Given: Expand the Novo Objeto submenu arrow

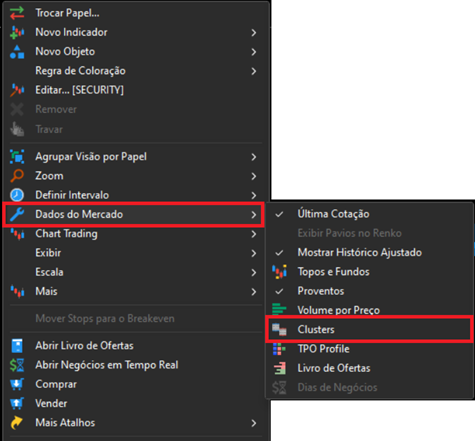Looking at the screenshot, I should click(254, 52).
